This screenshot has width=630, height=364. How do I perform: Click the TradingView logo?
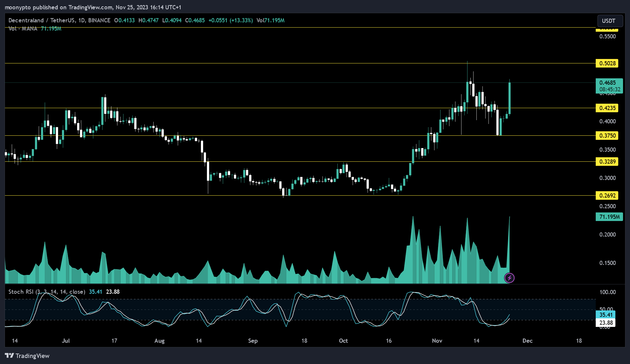tap(27, 356)
